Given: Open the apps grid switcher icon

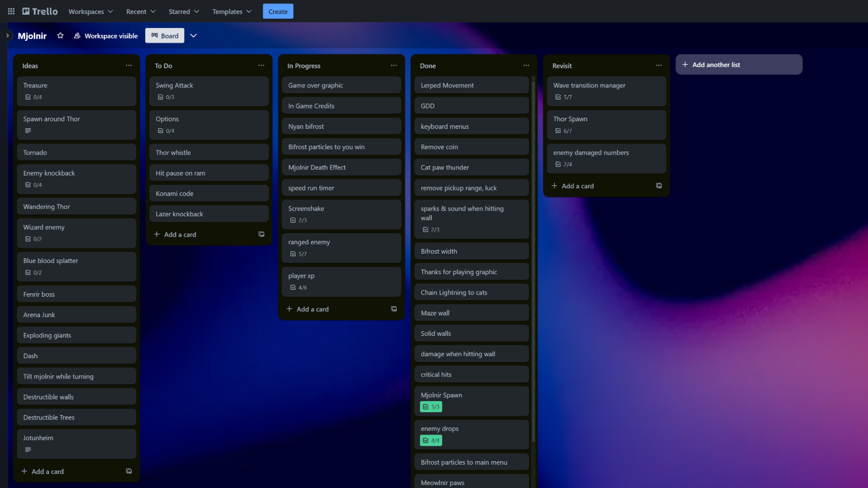Looking at the screenshot, I should [x=11, y=11].
